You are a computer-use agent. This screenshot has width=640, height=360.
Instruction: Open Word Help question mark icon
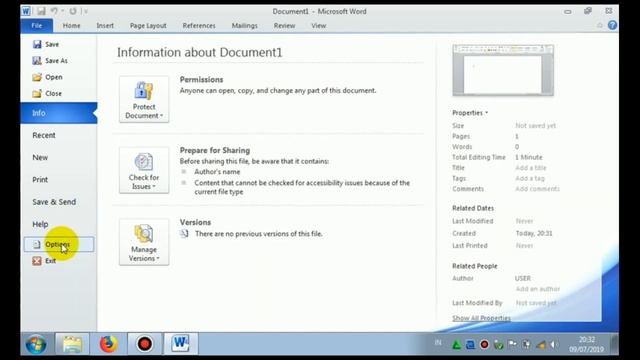point(612,25)
